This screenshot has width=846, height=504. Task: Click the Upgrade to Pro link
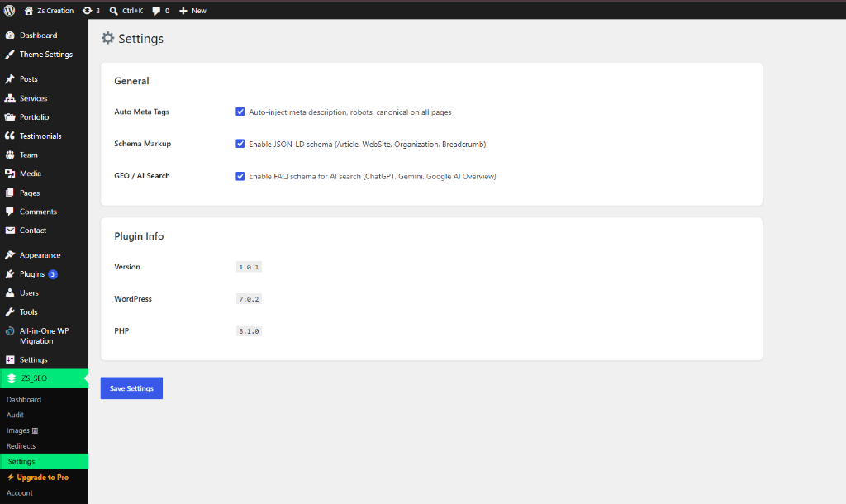[43, 478]
